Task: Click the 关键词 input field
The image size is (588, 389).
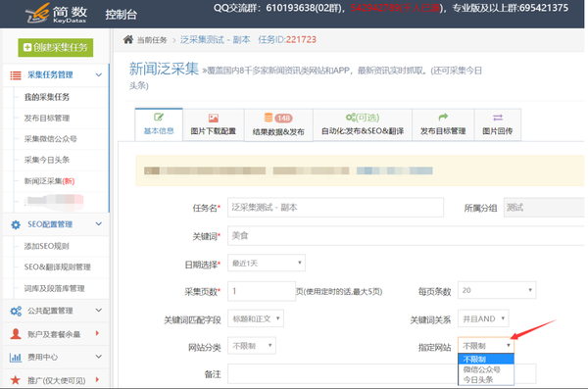Action: click(x=406, y=235)
